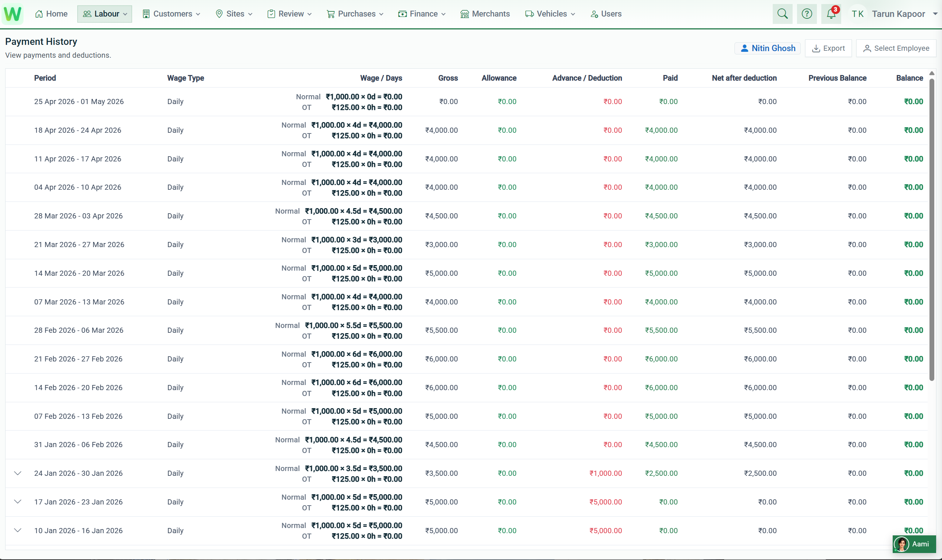Expand the 10 Jan 2026 - 16 Jan 2026 row
Viewport: 942px width, 560px height.
tap(18, 531)
